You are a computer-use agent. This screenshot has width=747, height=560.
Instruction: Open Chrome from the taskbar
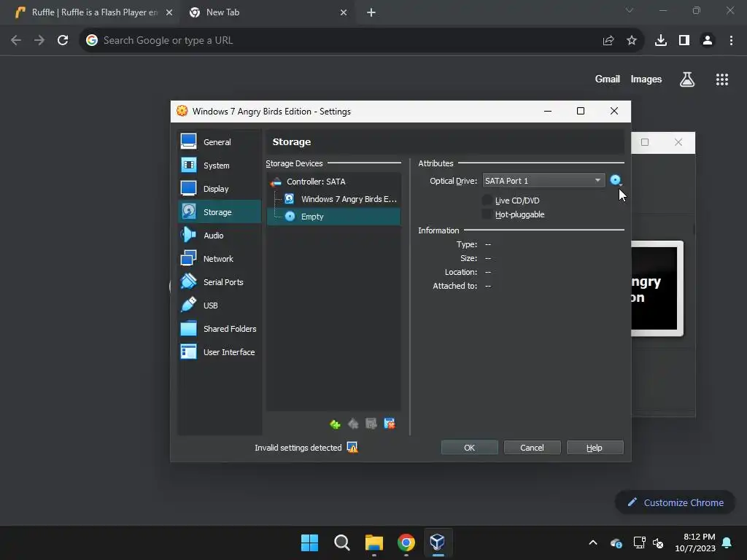[406, 542]
